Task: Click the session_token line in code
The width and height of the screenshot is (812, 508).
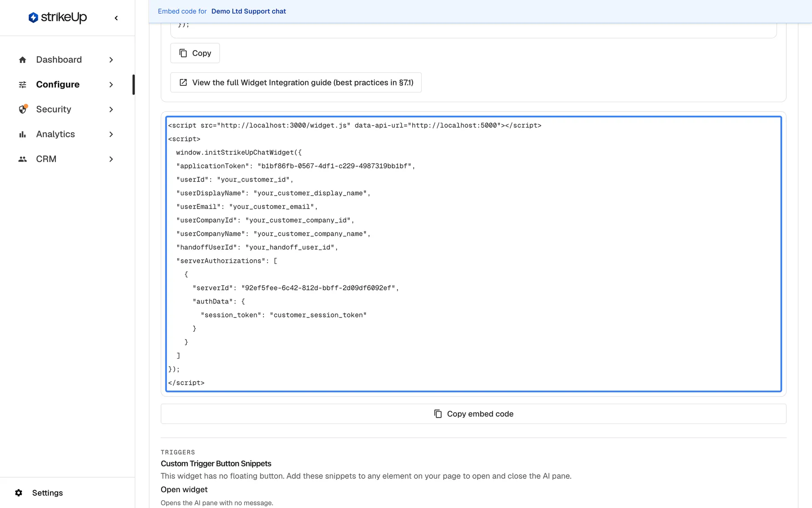Action: pos(284,315)
